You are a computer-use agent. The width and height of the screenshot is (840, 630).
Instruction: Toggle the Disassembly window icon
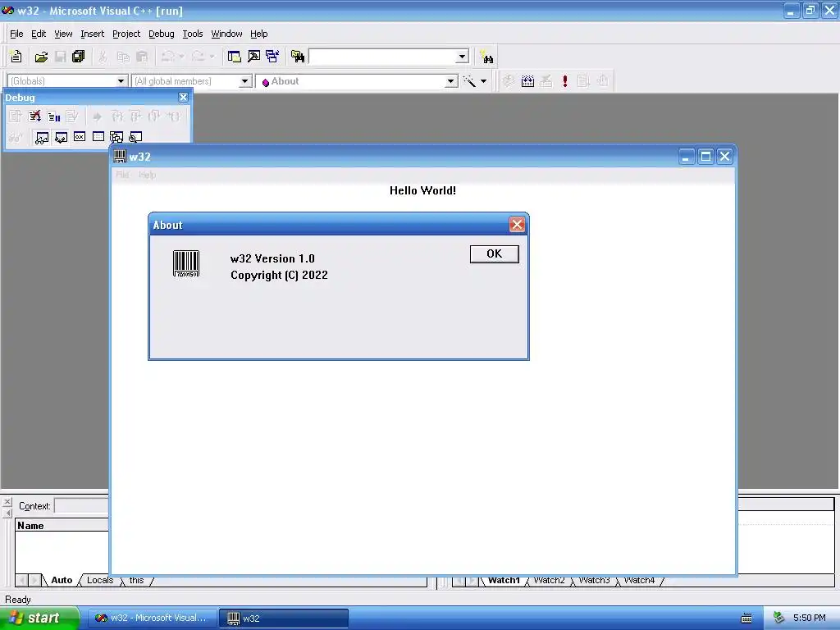coord(135,138)
